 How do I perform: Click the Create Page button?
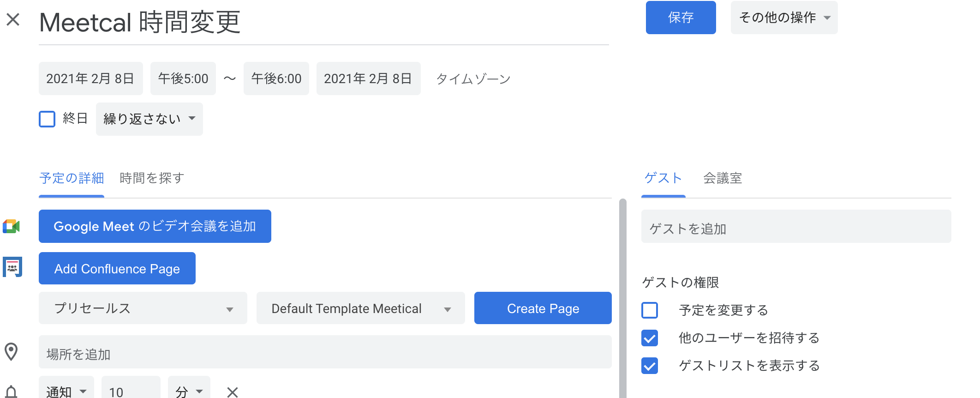(543, 308)
